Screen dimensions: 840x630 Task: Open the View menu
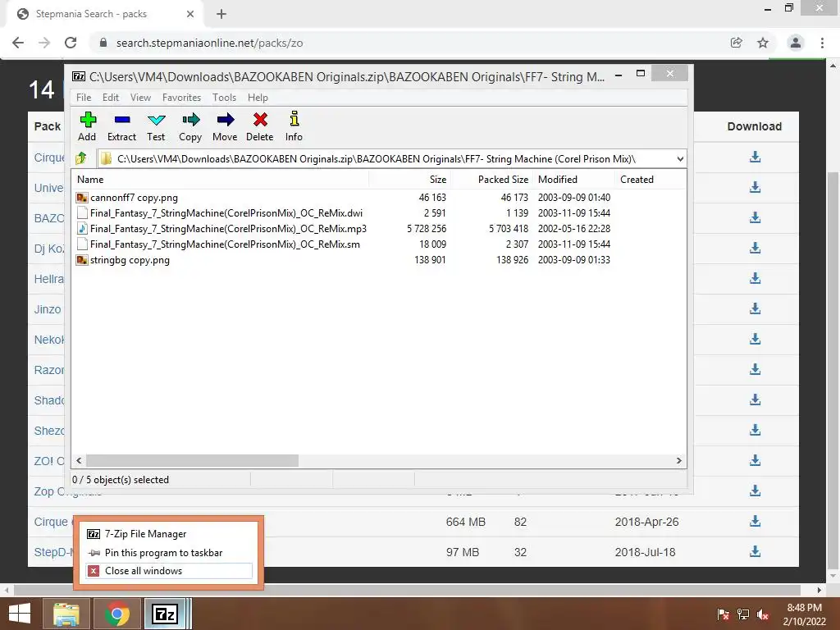coord(140,98)
